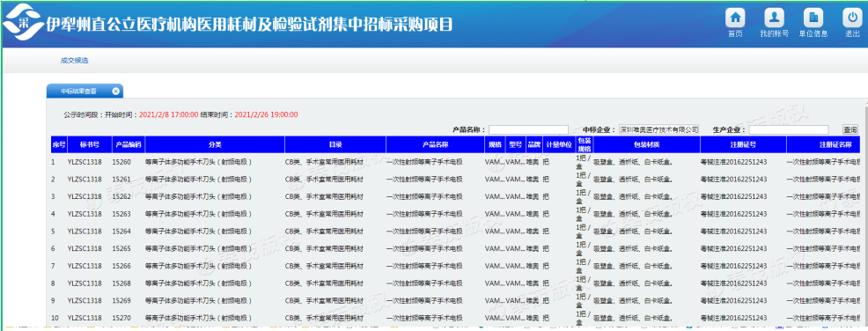
Task: Select product code 15270 cell
Action: click(x=121, y=319)
